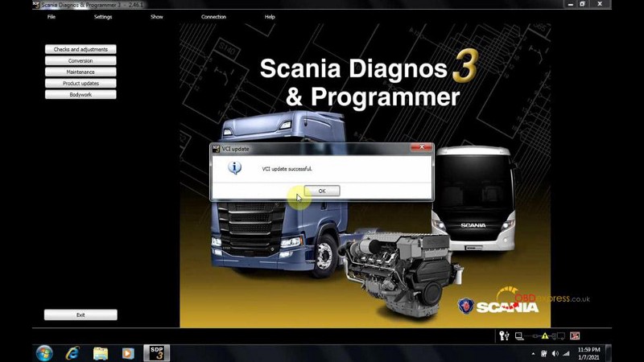Click the information icon in VCI update dialog
644x362 pixels.
(x=234, y=167)
